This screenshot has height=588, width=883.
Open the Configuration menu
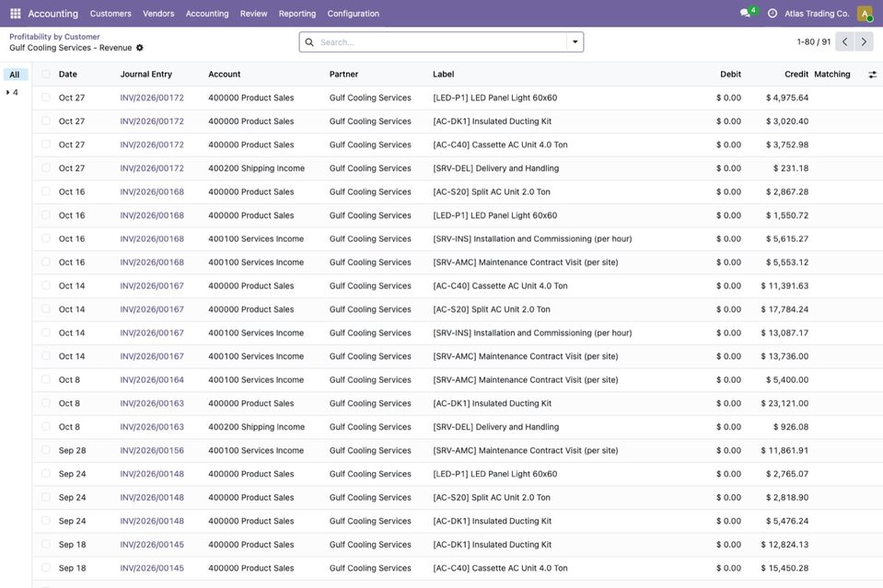[353, 14]
